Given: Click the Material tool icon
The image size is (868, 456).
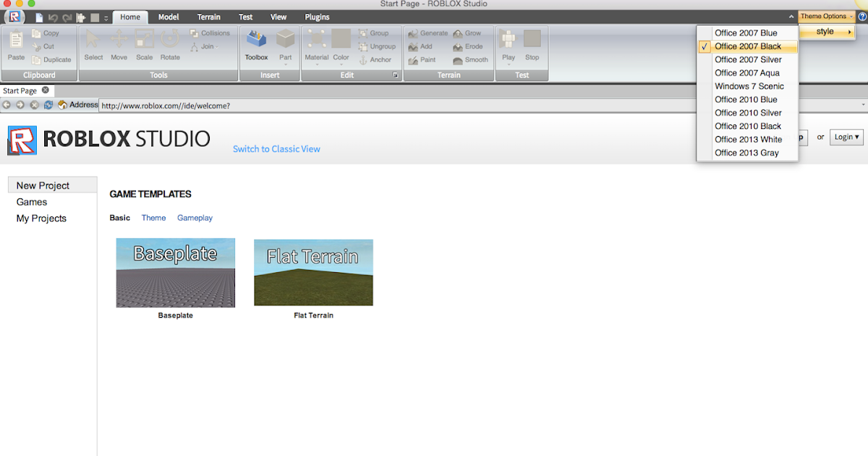Looking at the screenshot, I should pos(316,40).
